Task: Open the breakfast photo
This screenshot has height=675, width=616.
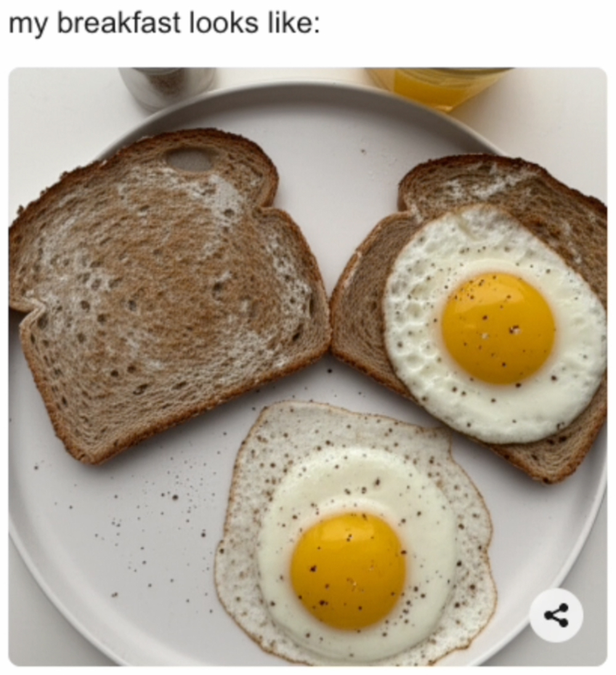Action: (x=308, y=367)
